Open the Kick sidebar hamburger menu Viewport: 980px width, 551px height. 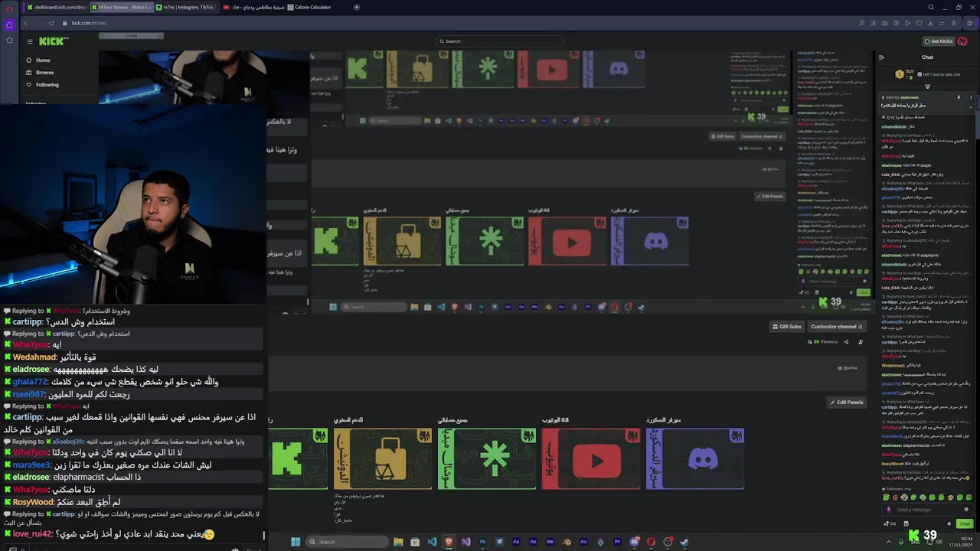[30, 41]
